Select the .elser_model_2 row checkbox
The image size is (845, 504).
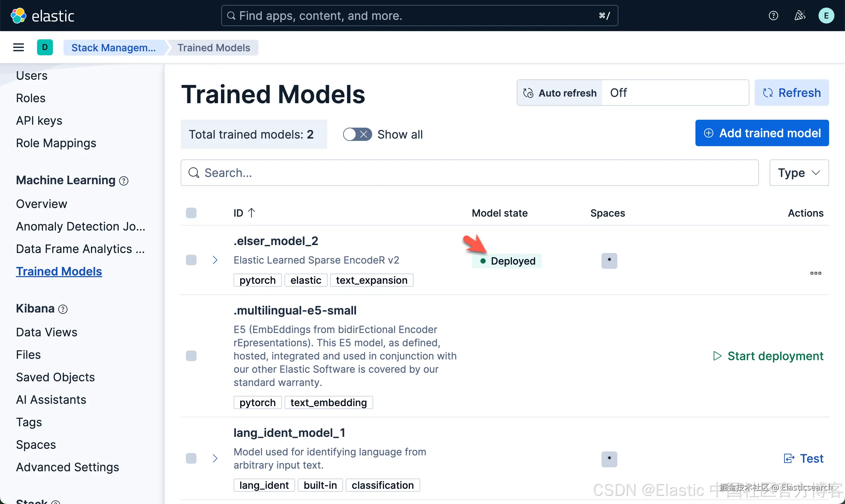(191, 260)
